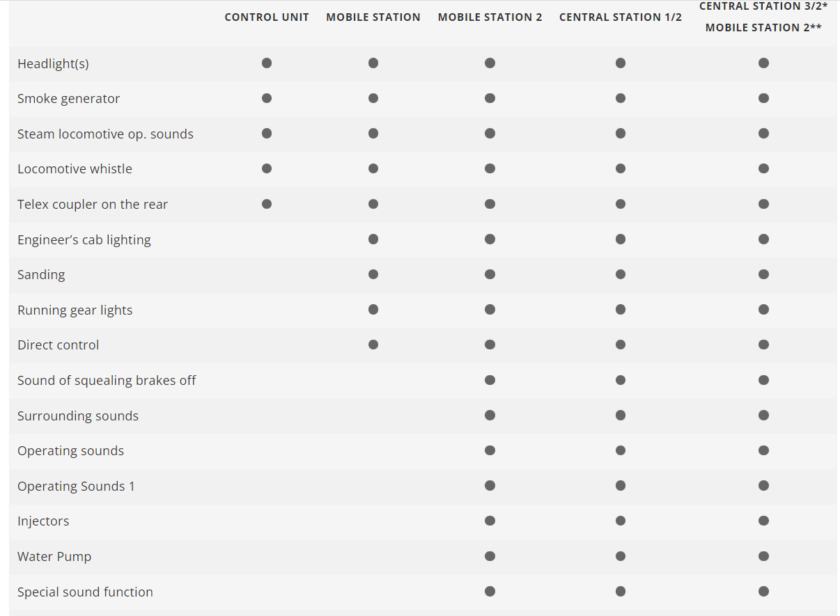
Task: Click the Central Station 3/2* header text
Action: pyautogui.click(x=763, y=6)
